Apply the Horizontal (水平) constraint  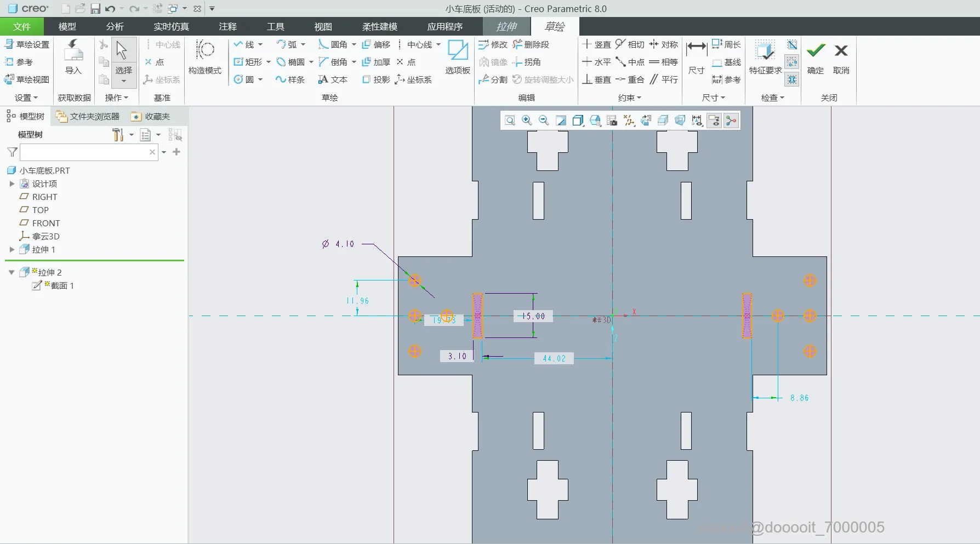[x=596, y=62]
